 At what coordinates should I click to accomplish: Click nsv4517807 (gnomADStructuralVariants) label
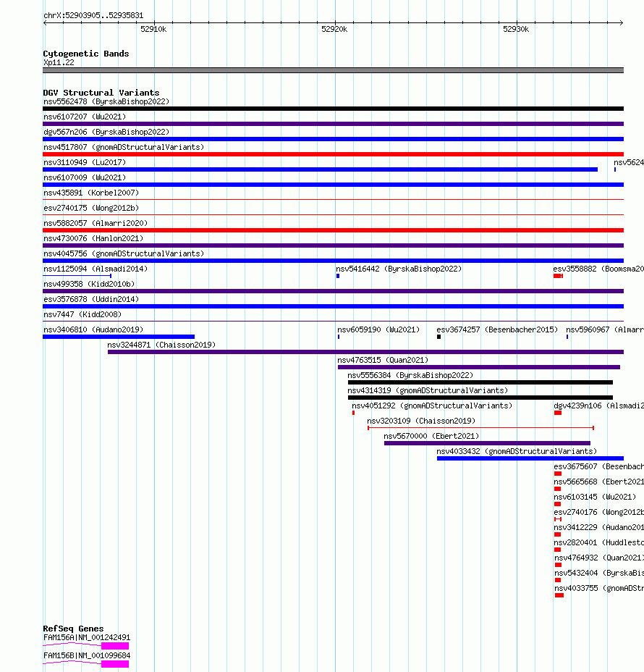[124, 147]
